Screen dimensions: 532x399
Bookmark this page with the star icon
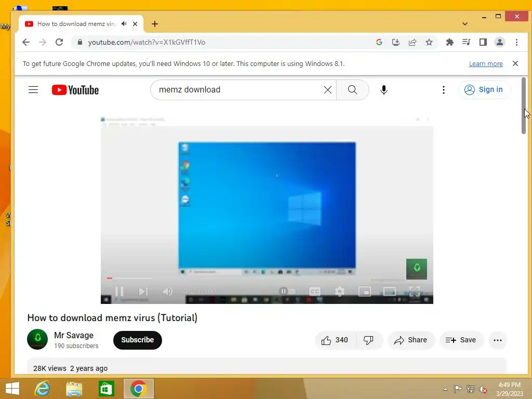coord(429,42)
